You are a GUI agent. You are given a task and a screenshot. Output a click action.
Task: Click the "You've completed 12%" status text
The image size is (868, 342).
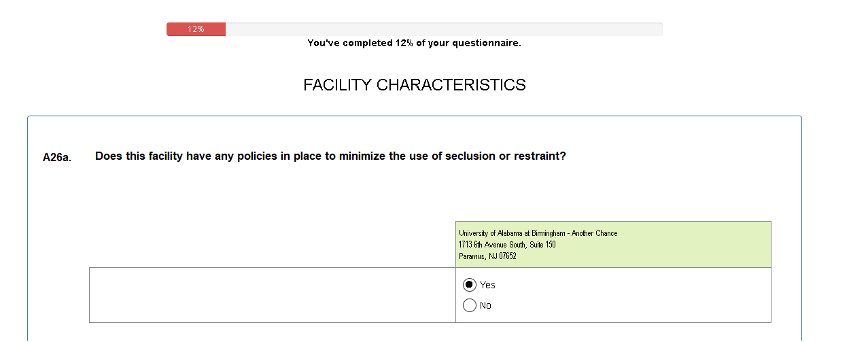point(414,44)
